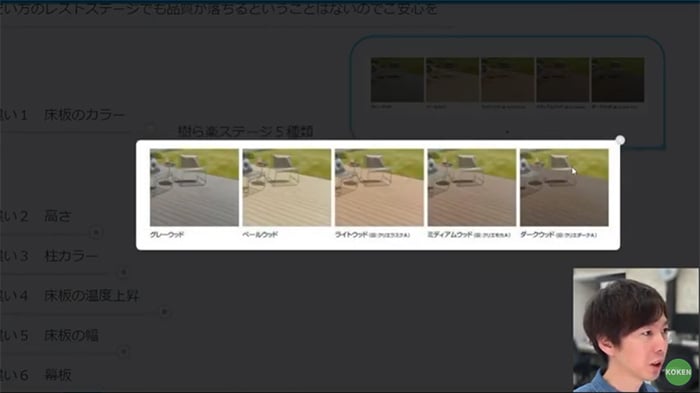
Task: Open the 違い4 床板の温度上昇 heading
Action: click(70, 296)
